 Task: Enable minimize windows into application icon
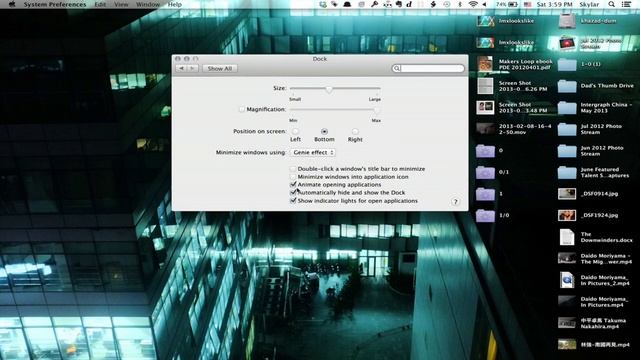293,177
